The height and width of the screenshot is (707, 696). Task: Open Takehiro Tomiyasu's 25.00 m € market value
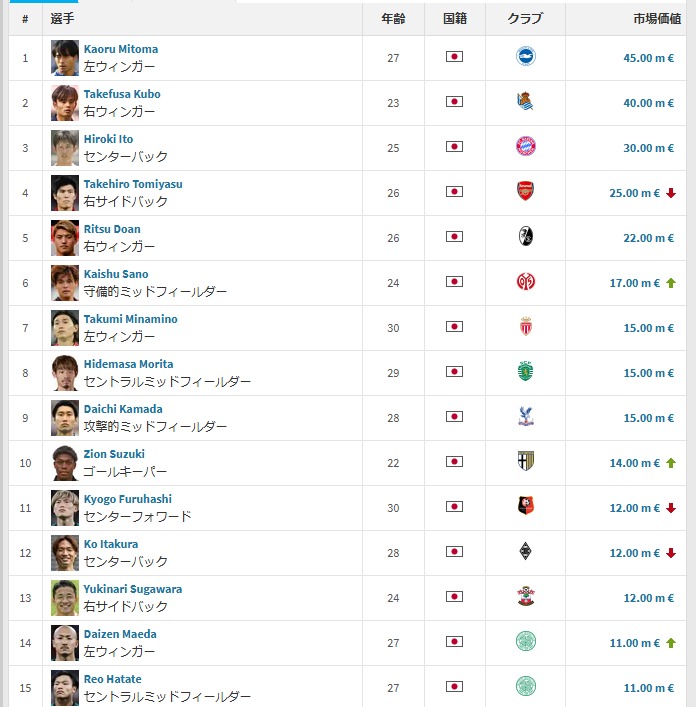[635, 193]
